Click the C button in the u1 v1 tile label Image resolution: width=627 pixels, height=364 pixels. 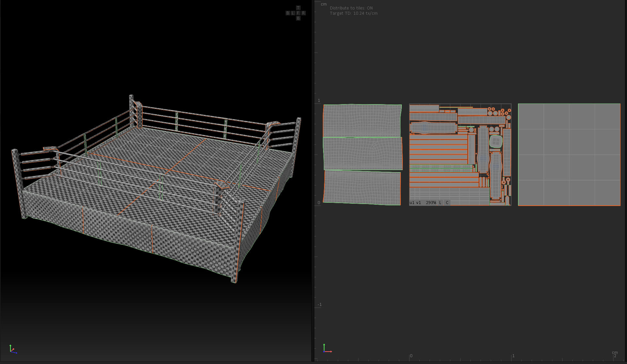click(x=447, y=203)
